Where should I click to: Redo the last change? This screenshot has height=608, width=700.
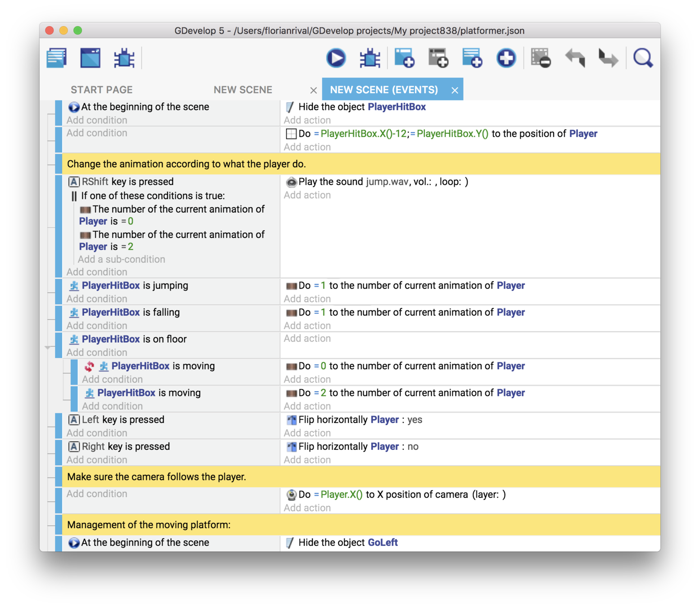point(609,58)
